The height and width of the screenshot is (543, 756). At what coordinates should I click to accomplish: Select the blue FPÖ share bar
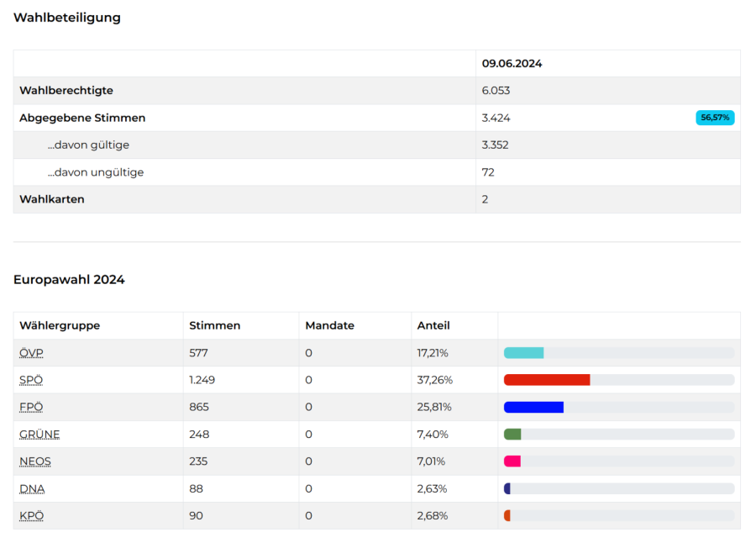click(533, 407)
